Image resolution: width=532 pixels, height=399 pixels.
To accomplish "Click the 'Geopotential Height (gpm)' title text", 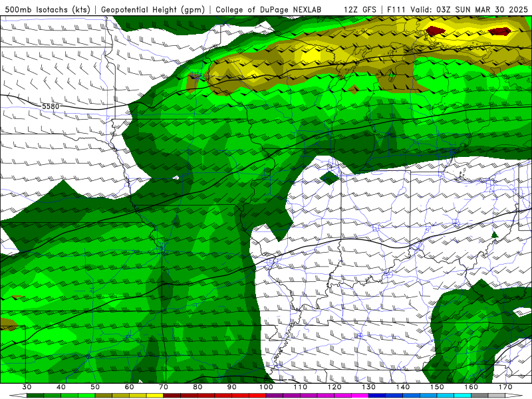I will [153, 9].
